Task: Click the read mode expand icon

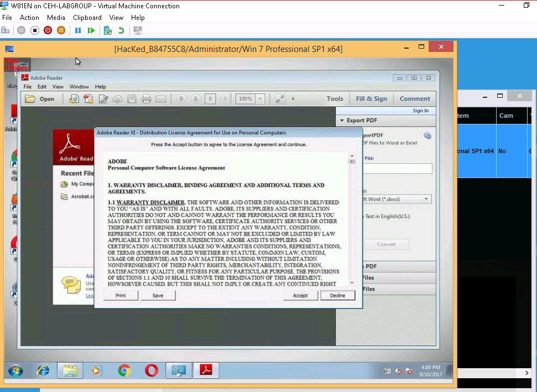Action: point(280,99)
